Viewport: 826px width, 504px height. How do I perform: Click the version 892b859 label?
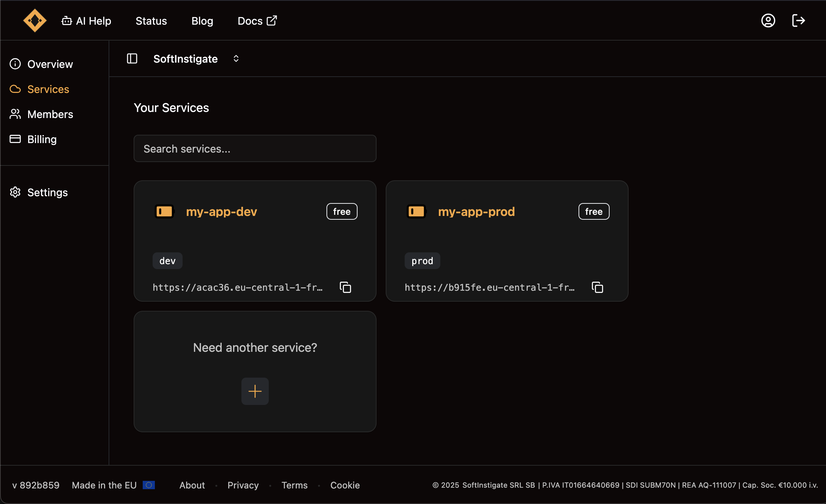tap(36, 485)
